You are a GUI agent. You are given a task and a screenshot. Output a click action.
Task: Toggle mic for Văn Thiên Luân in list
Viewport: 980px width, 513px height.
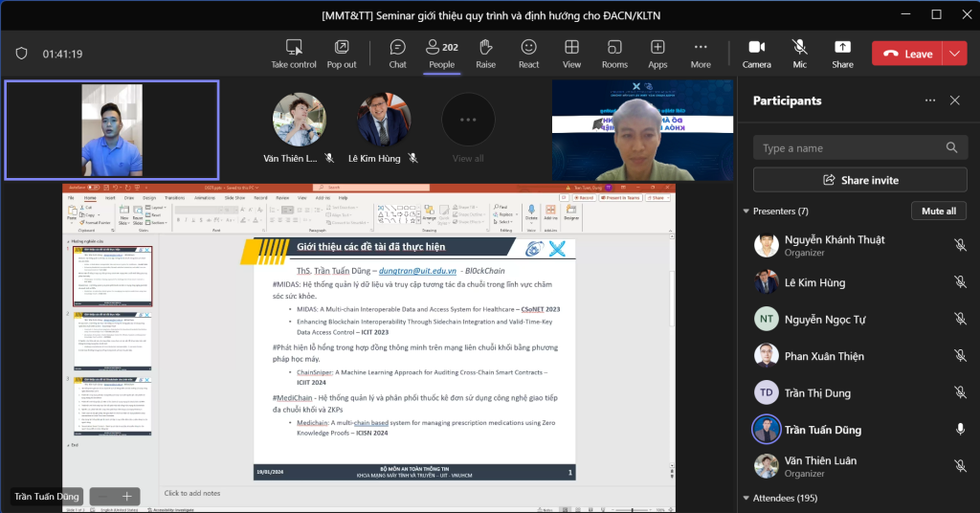tap(960, 466)
